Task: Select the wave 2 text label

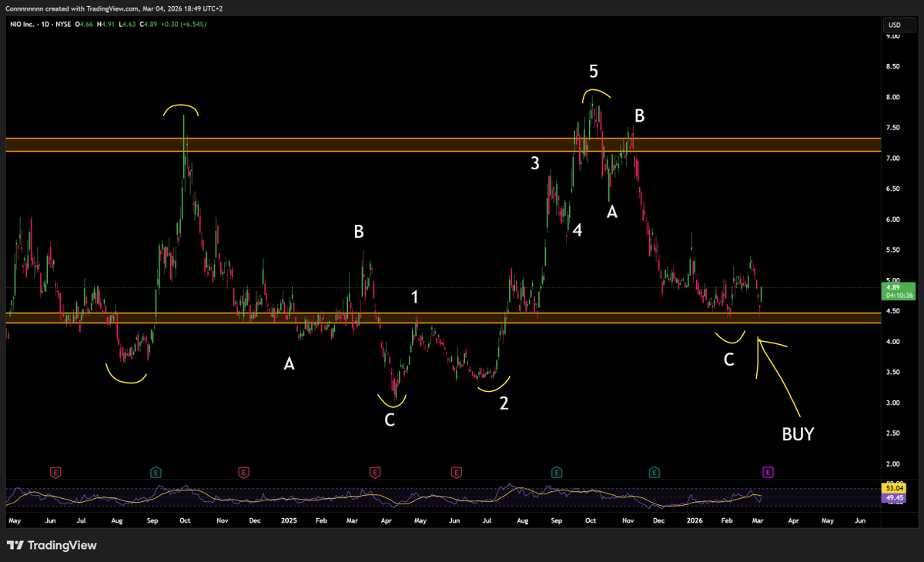Action: coord(504,402)
